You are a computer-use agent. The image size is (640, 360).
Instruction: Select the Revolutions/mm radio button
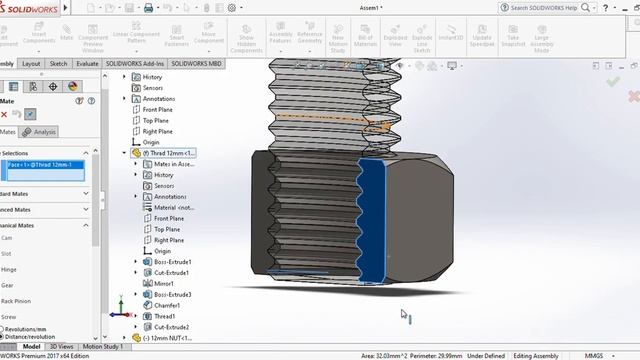click(x=1, y=329)
